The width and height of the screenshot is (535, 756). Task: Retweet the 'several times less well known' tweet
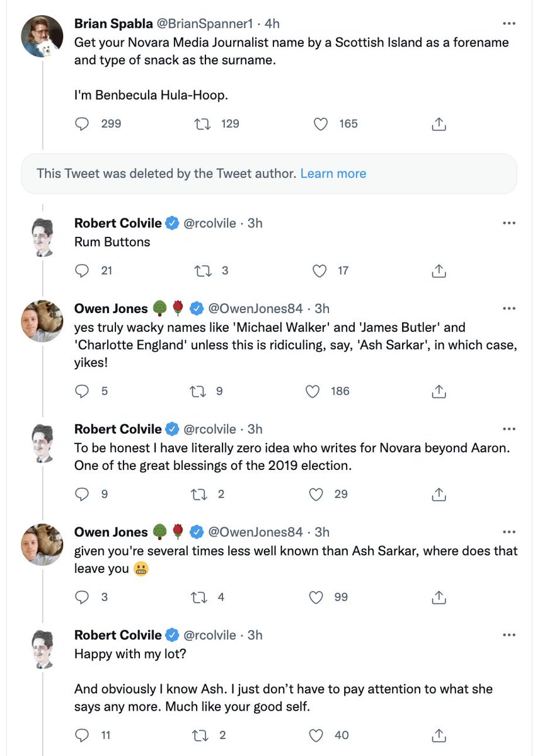pos(198,597)
